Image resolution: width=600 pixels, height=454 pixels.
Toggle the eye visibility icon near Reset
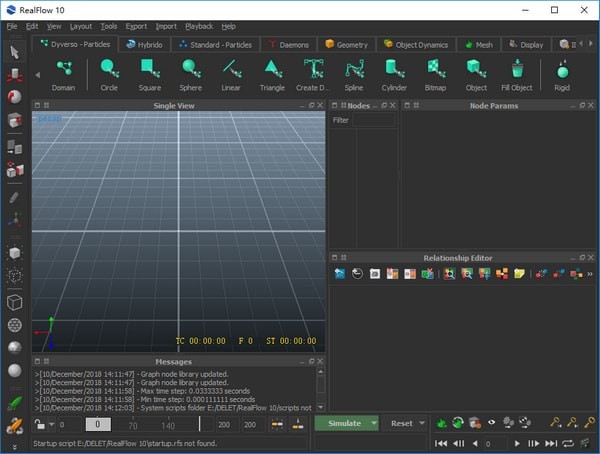click(491, 423)
